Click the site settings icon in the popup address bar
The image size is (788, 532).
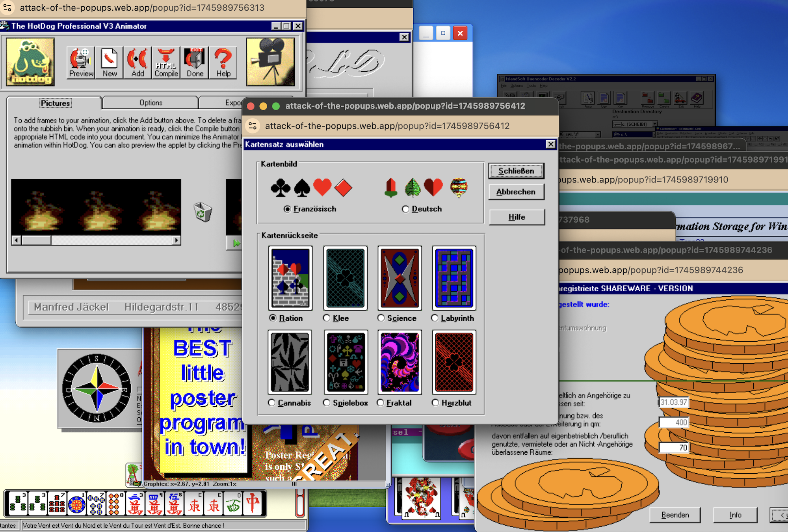[x=253, y=126]
